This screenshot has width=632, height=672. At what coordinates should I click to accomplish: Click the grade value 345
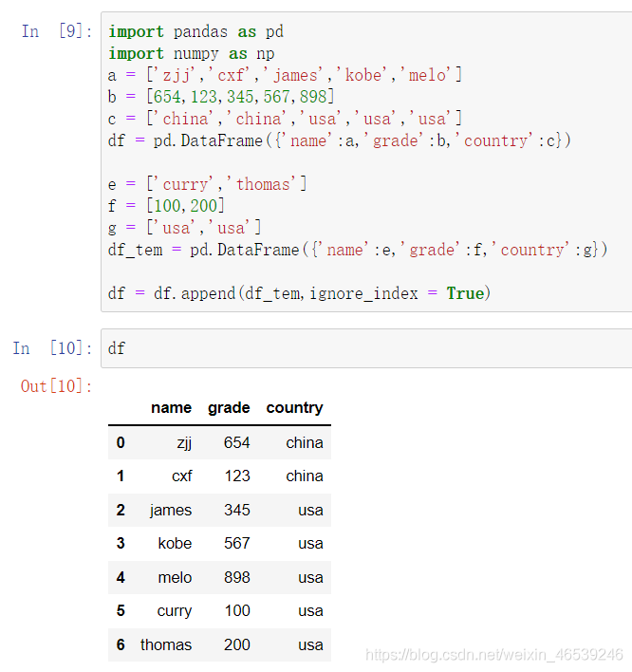coord(237,510)
